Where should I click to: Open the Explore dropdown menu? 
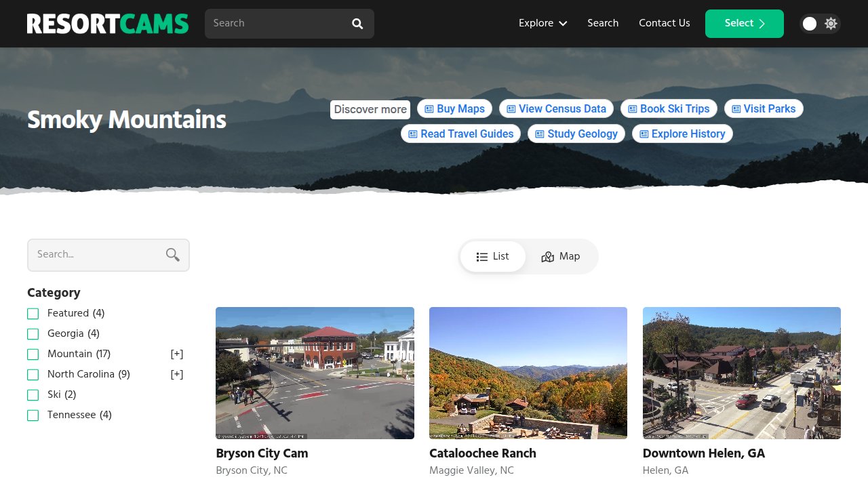coord(542,23)
